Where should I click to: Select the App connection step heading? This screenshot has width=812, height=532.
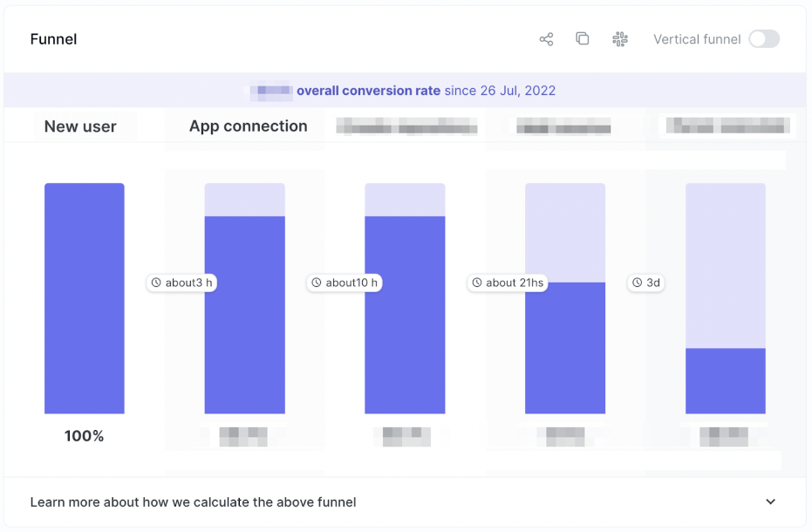[248, 126]
